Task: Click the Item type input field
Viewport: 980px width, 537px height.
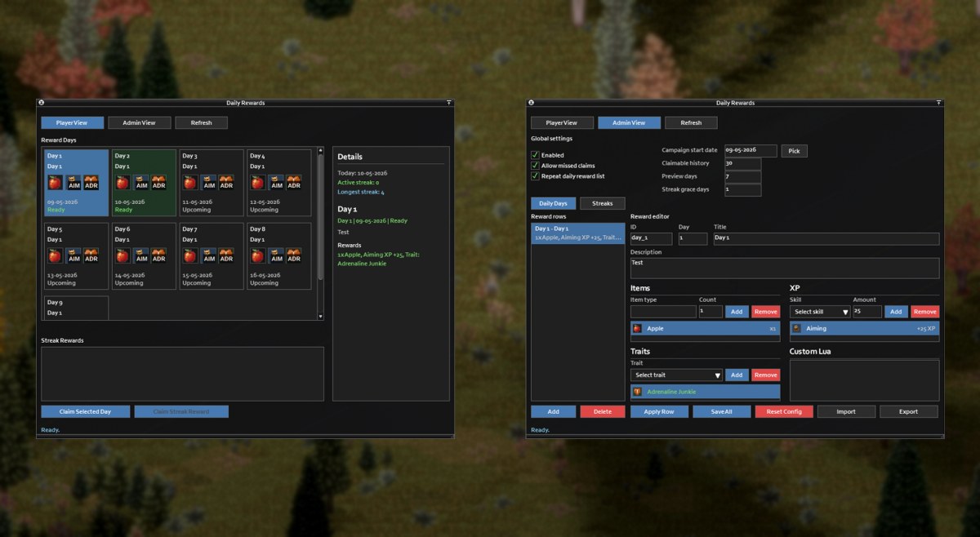Action: point(663,312)
